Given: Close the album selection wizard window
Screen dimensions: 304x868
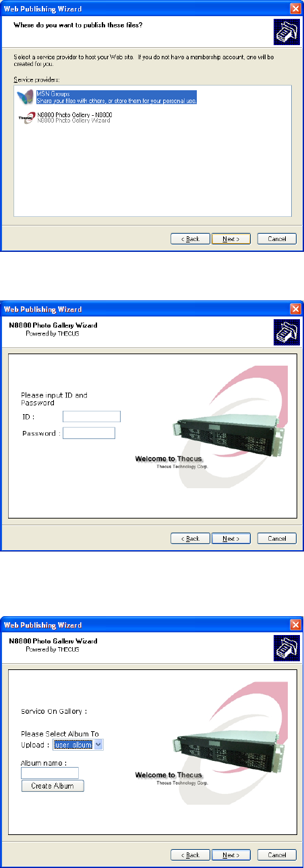Looking at the screenshot, I should (295, 625).
